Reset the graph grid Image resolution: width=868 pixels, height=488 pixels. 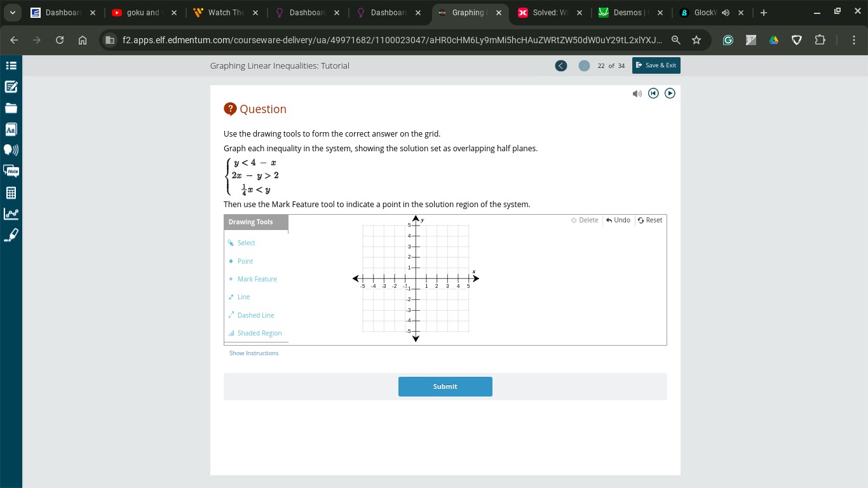tap(650, 220)
